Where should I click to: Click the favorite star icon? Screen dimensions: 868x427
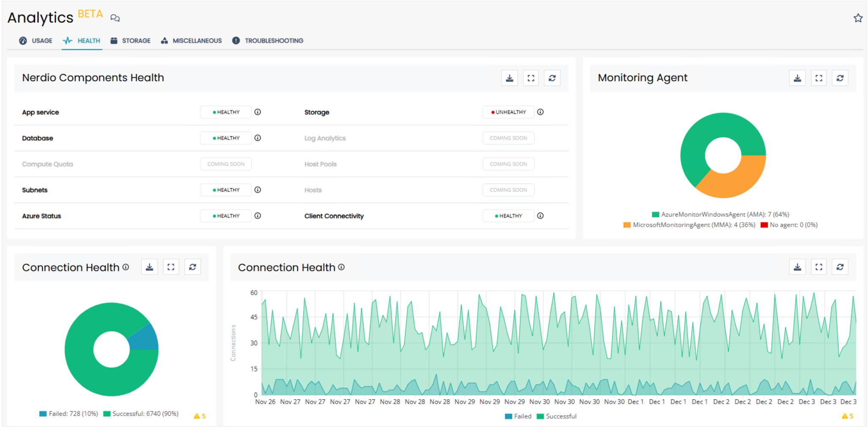857,18
